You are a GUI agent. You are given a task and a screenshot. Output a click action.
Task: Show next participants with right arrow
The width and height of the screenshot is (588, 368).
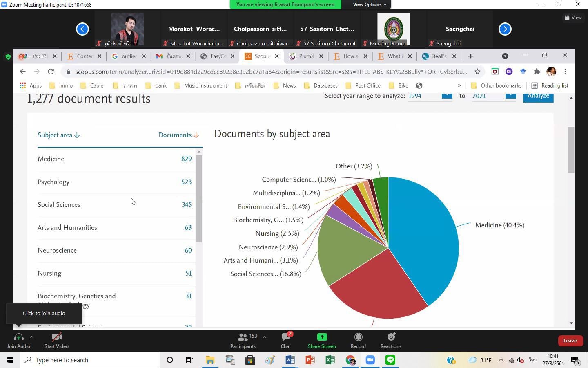505,29
